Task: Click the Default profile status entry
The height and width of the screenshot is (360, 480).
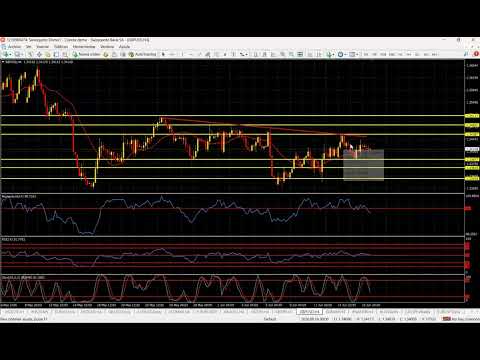Action: [270, 319]
